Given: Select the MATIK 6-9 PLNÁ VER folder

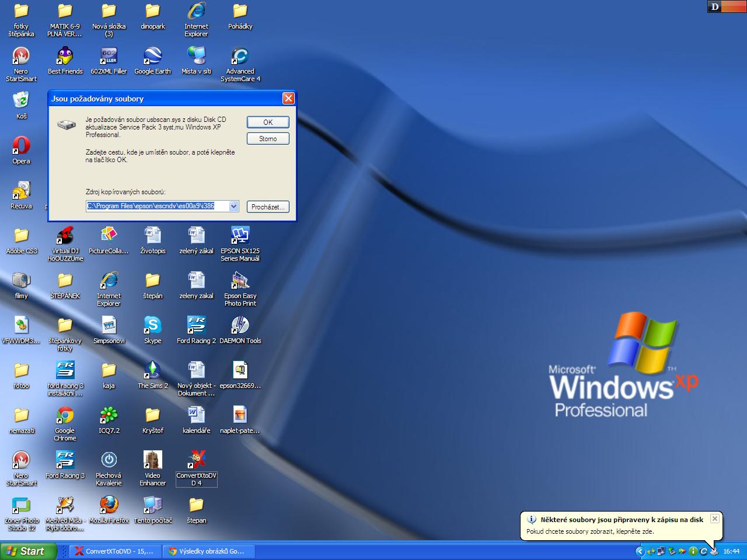Looking at the screenshot, I should pyautogui.click(x=65, y=19).
